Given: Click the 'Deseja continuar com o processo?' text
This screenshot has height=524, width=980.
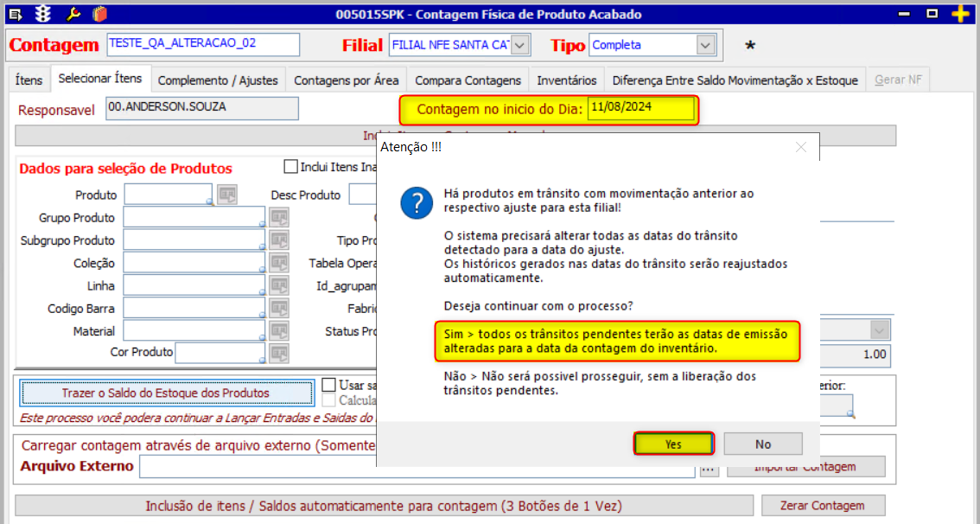Looking at the screenshot, I should 538,306.
